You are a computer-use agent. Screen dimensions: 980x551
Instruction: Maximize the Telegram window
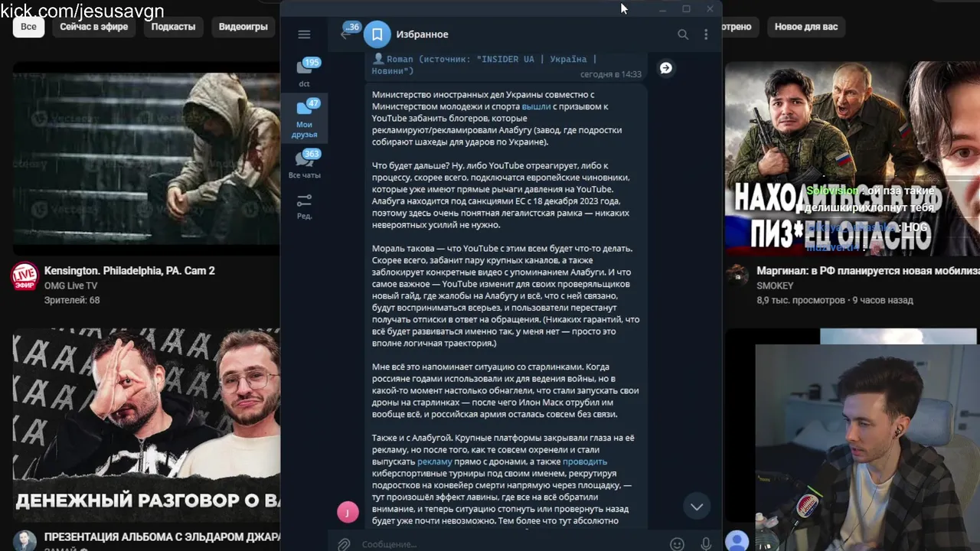(686, 9)
